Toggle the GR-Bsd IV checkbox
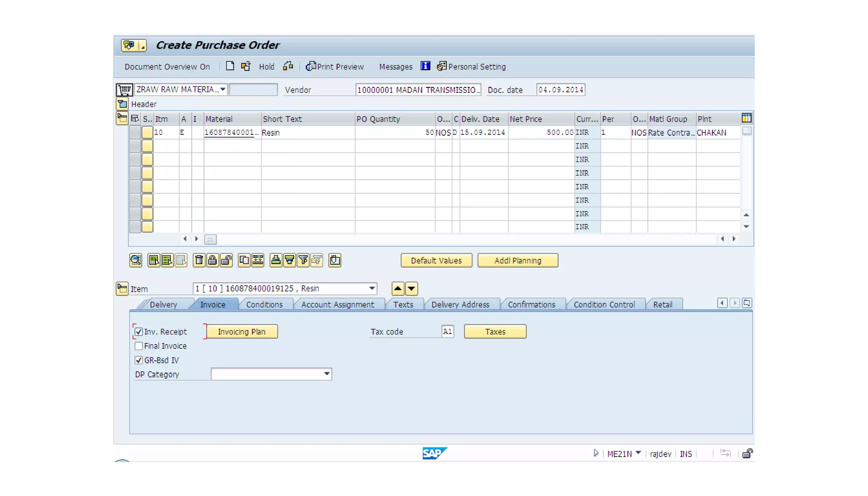The image size is (868, 496). pos(139,360)
